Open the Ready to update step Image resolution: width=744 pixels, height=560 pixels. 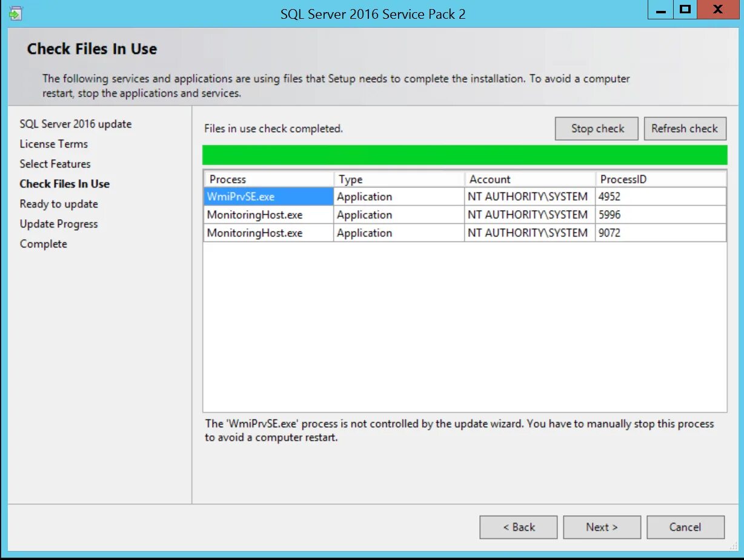[59, 204]
